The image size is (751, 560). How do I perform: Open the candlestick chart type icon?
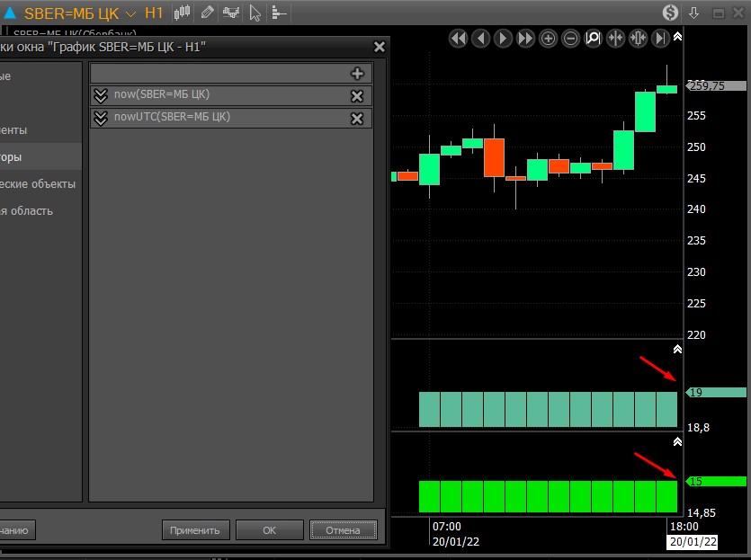[x=183, y=13]
